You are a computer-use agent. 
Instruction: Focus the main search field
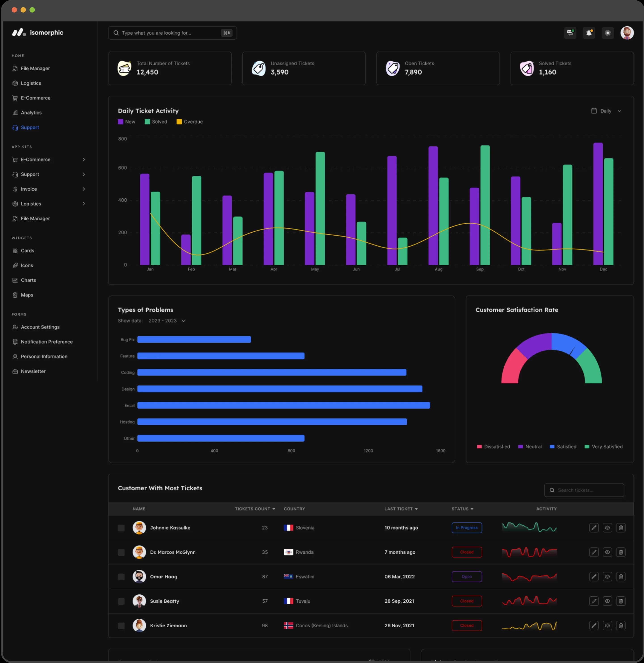(172, 33)
